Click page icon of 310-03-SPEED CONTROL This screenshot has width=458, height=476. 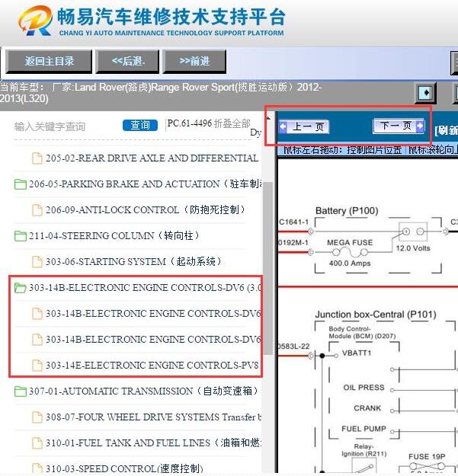(x=37, y=468)
